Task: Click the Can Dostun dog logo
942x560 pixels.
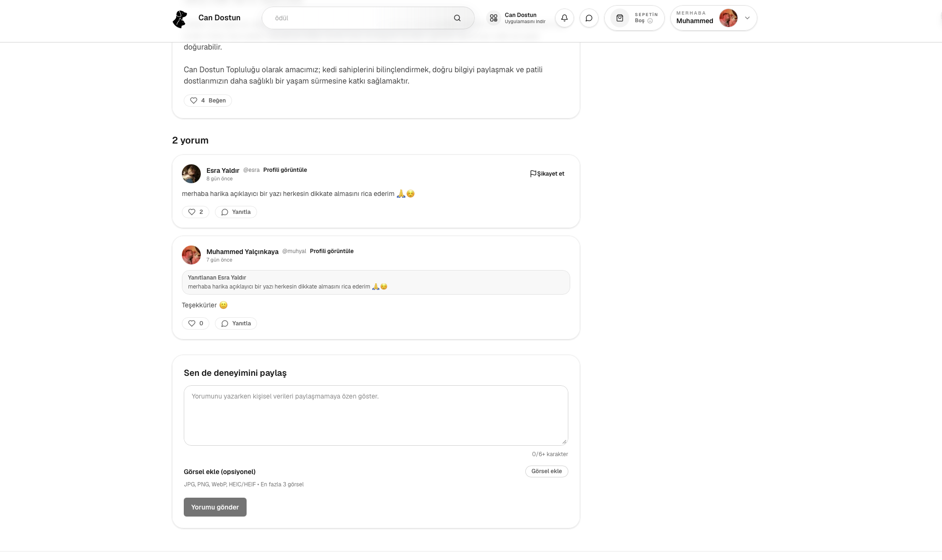Action: click(x=180, y=19)
